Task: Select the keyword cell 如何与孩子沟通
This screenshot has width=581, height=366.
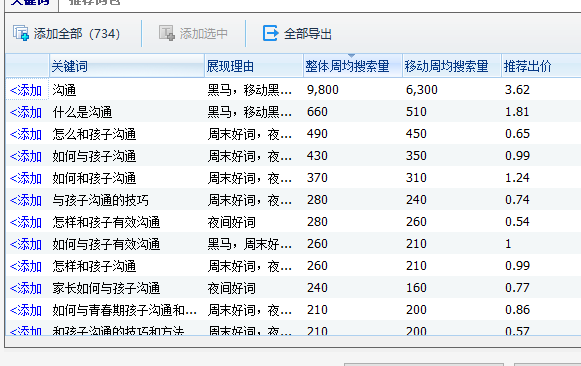Action: [x=94, y=156]
